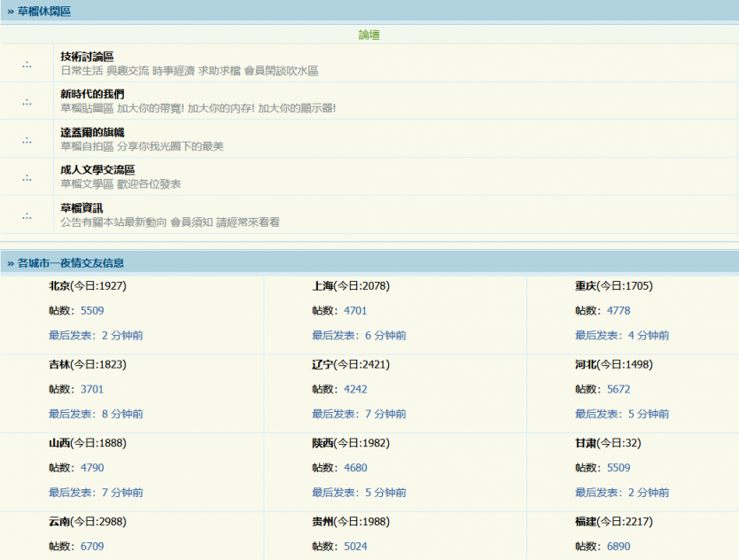Go to the 草榴資訊 announcements board

(x=82, y=207)
